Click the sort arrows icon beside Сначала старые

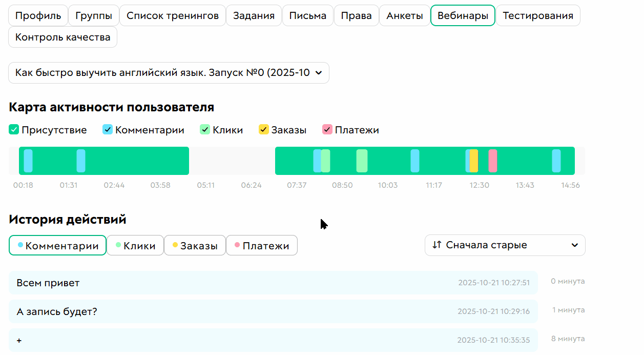(x=437, y=245)
